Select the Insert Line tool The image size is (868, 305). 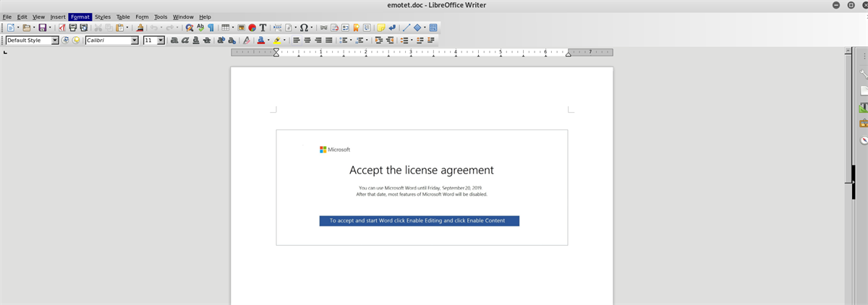(x=407, y=27)
